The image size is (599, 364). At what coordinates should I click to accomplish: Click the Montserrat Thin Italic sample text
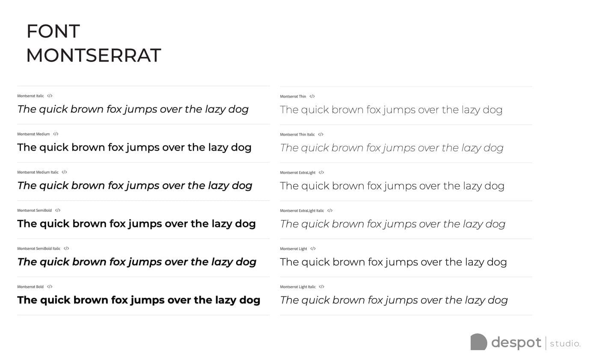coord(391,148)
